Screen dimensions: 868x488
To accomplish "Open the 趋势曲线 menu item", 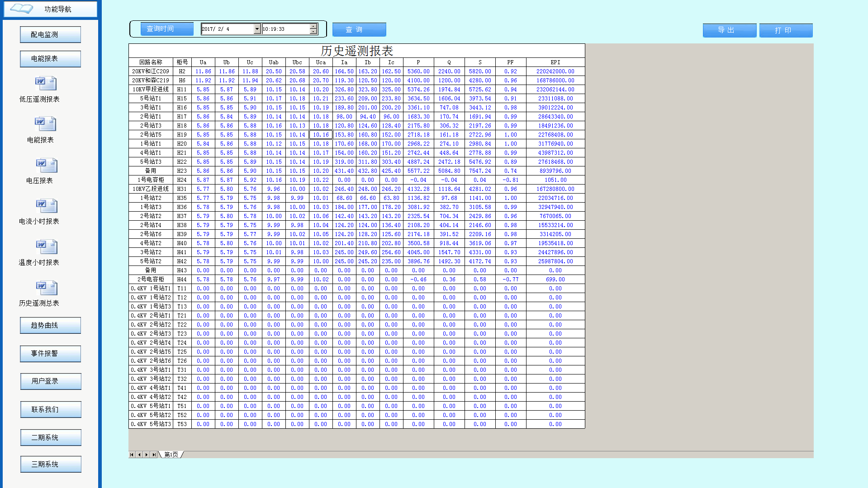I will 50,325.
